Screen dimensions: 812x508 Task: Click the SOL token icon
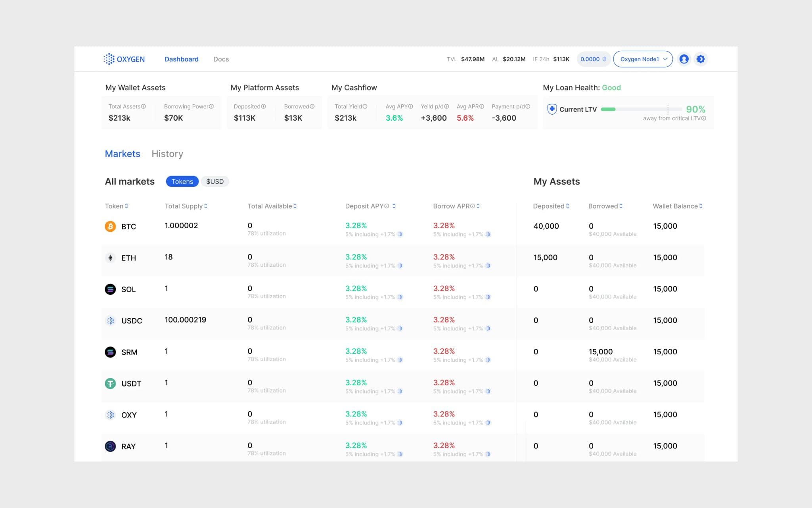coord(109,289)
